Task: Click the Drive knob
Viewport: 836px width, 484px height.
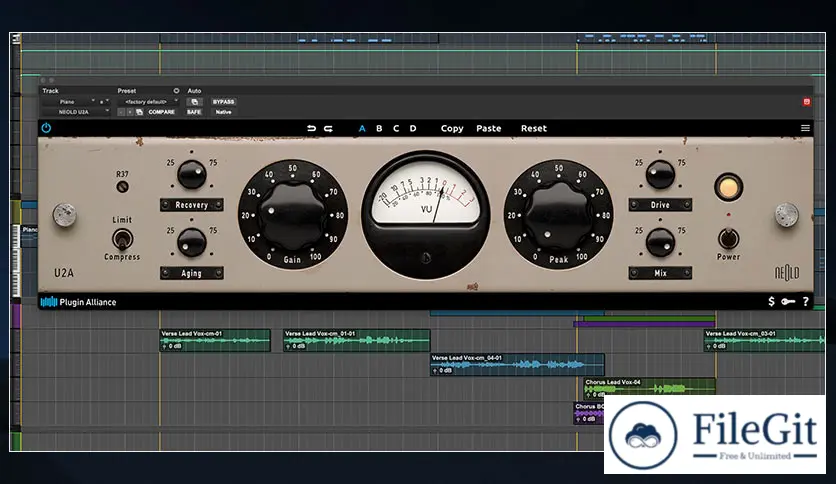Action: tap(660, 174)
